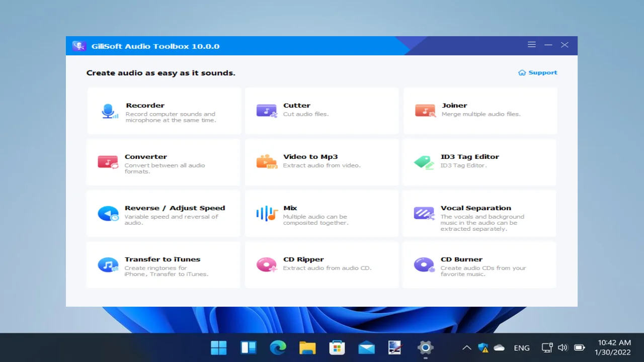Open the clock and date flyout
The height and width of the screenshot is (362, 644).
(613, 347)
